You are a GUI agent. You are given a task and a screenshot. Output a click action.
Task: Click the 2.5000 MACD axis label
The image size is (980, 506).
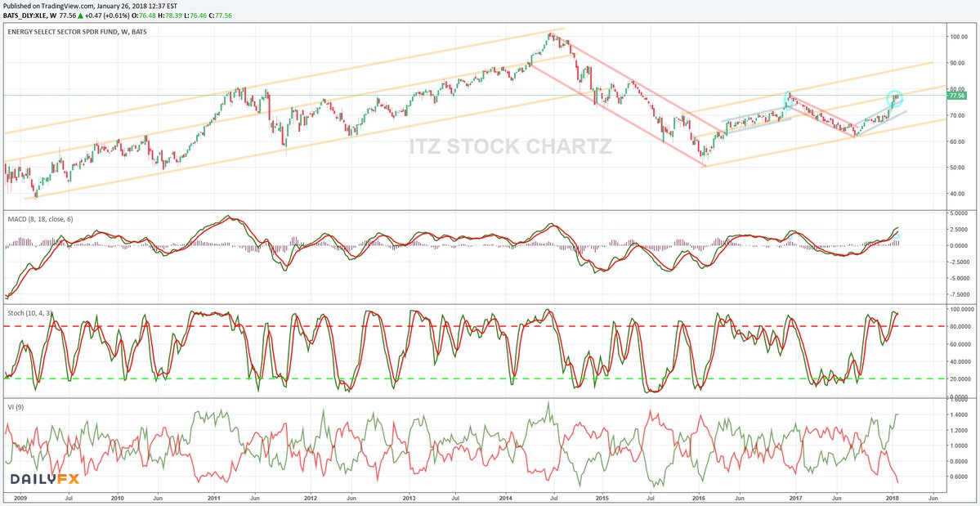point(957,230)
